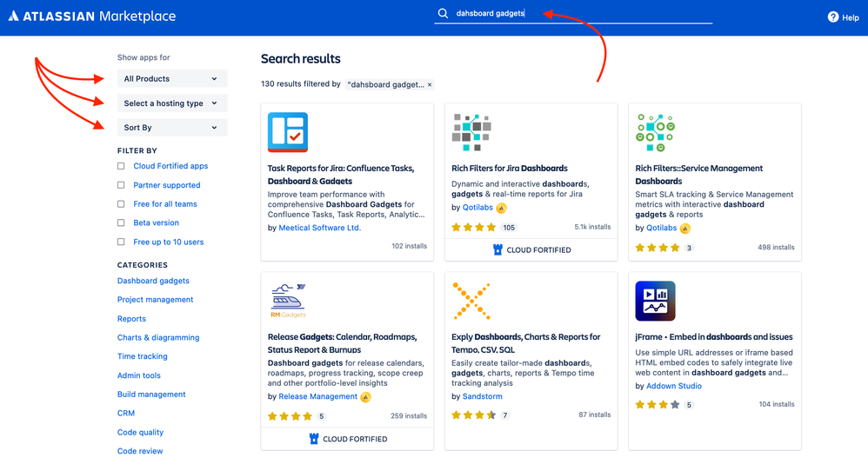The height and width of the screenshot is (458, 868).
Task: Select the CRM category
Action: click(x=126, y=413)
